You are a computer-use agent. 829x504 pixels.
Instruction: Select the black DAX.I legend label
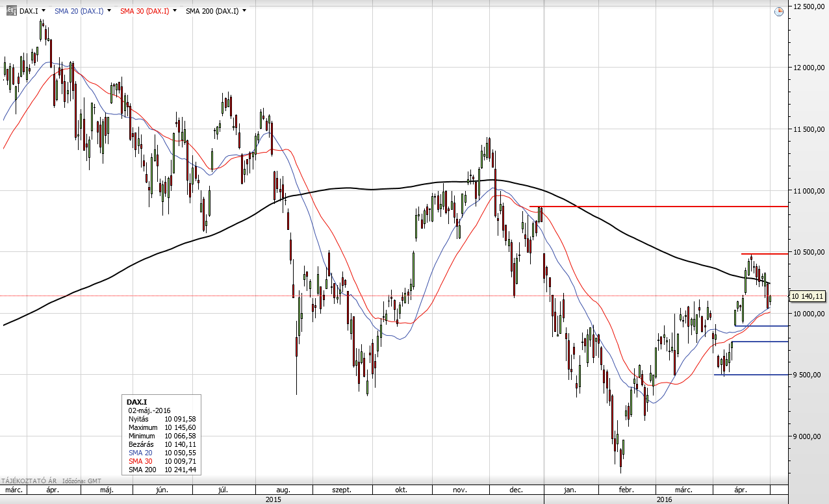click(29, 11)
